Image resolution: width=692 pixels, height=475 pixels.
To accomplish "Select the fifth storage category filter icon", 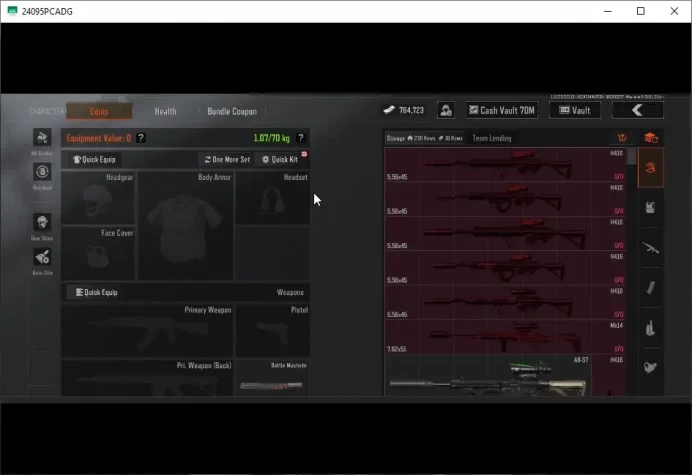I will tap(651, 328).
